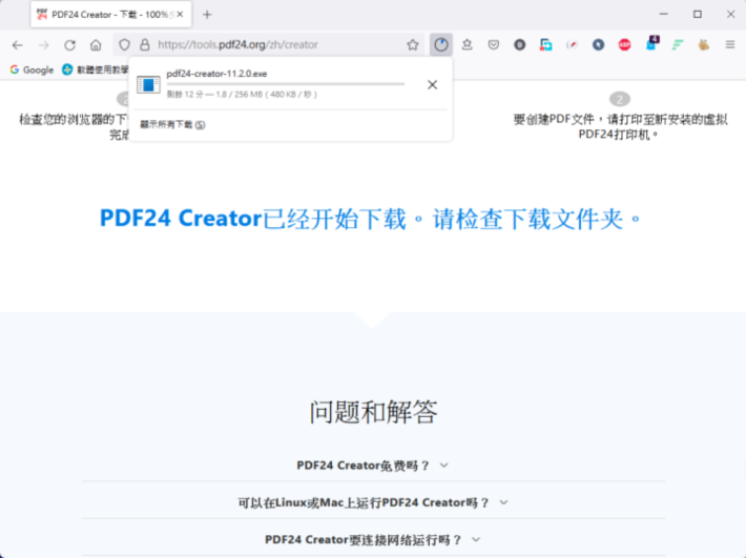The image size is (746, 560).
Task: Click the forward navigation arrow
Action: click(43, 44)
